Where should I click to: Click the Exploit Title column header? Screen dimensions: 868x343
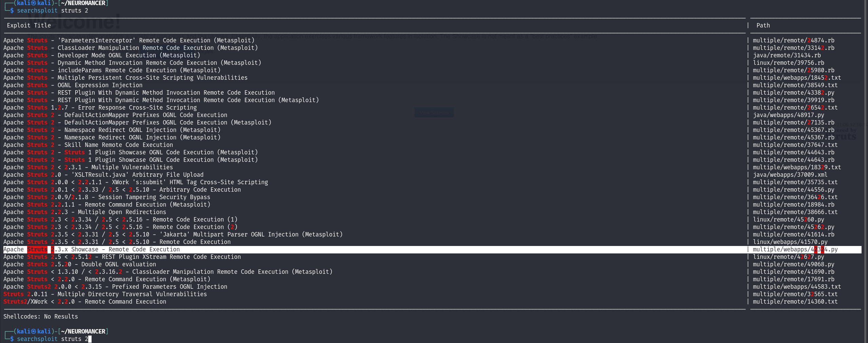point(29,25)
